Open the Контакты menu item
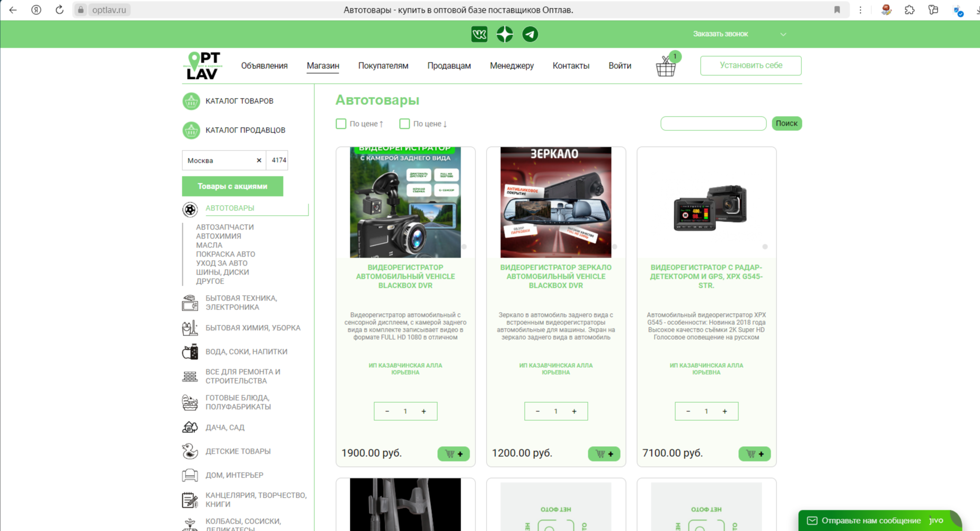The width and height of the screenshot is (980, 531). [x=571, y=66]
